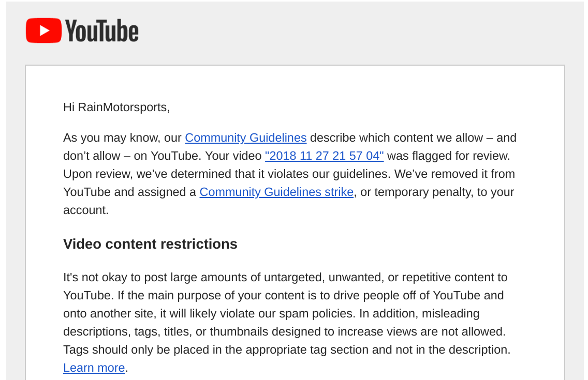Click the YouTube wordmark text in header

coord(102,31)
